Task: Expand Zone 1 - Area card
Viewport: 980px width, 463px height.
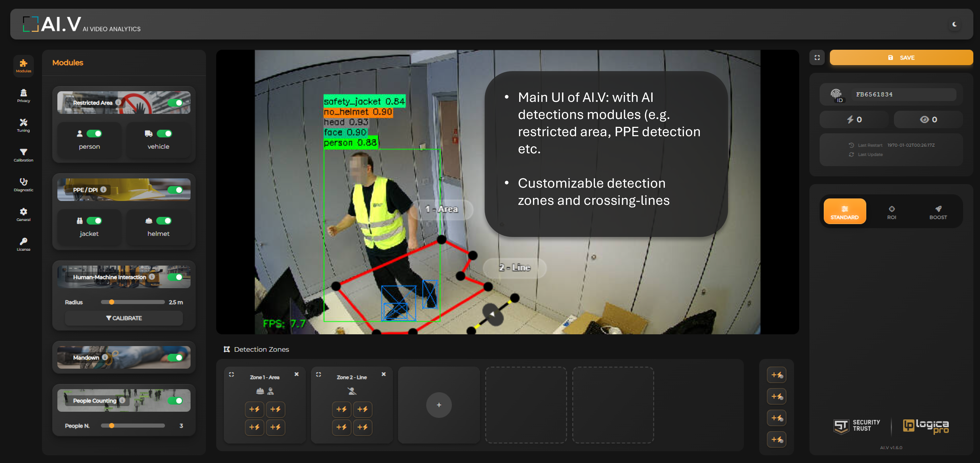Action: [x=231, y=375]
